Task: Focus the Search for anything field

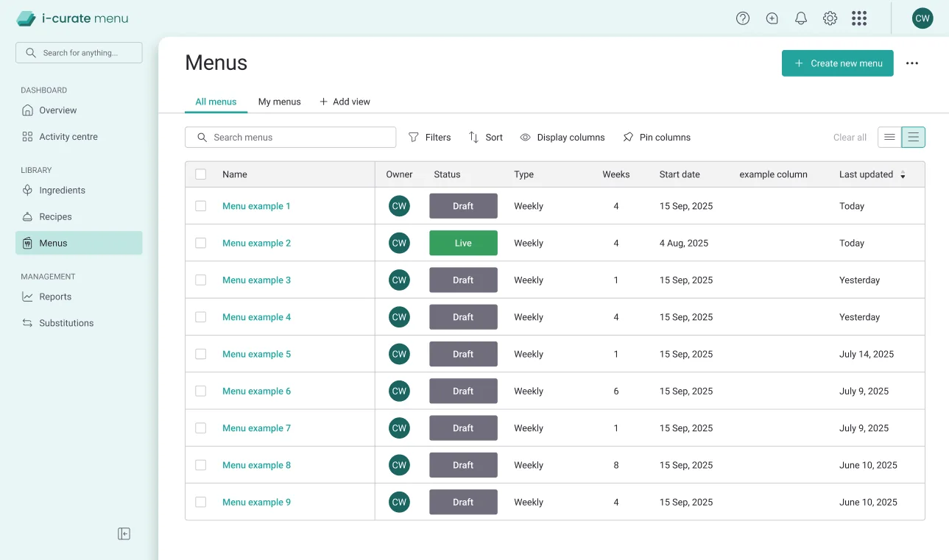Action: [x=79, y=52]
